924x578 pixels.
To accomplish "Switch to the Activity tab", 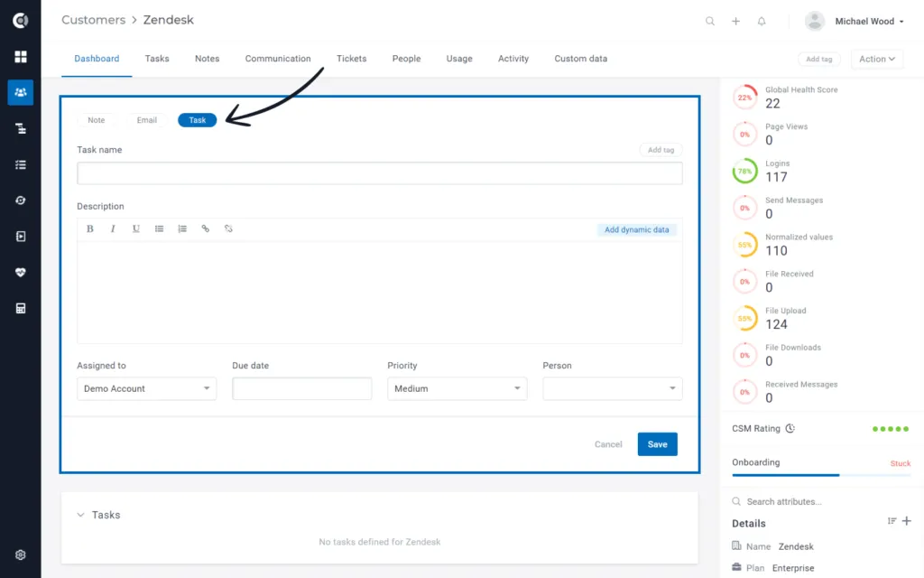I will (513, 59).
